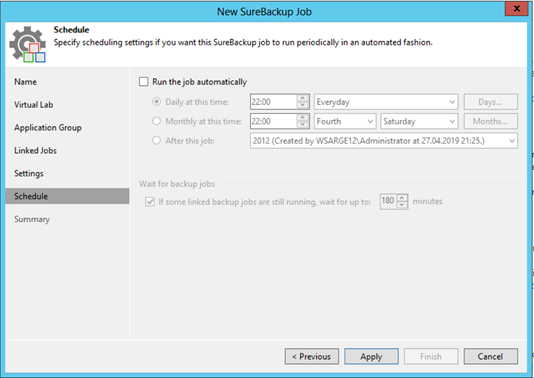The width and height of the screenshot is (534, 378).
Task: Select the Monthly at this time radio
Action: 156,121
